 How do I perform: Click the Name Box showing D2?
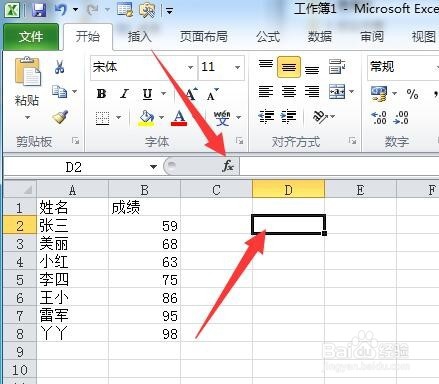pos(74,167)
